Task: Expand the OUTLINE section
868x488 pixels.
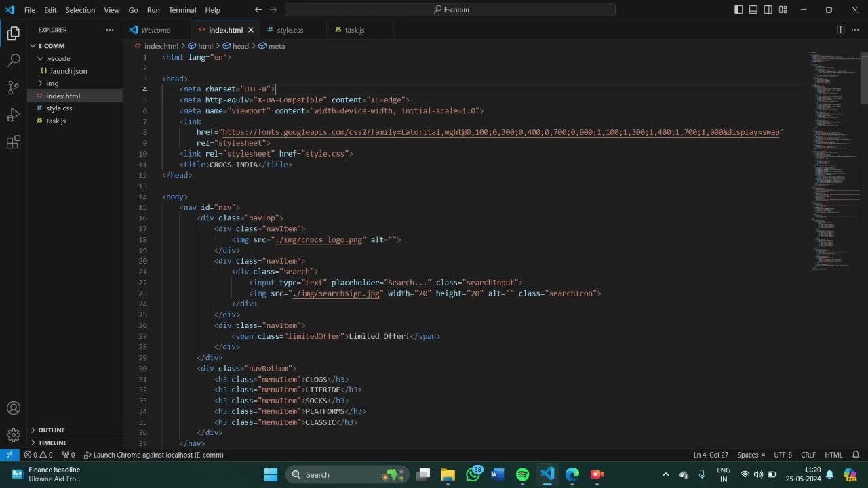Action: tap(52, 430)
